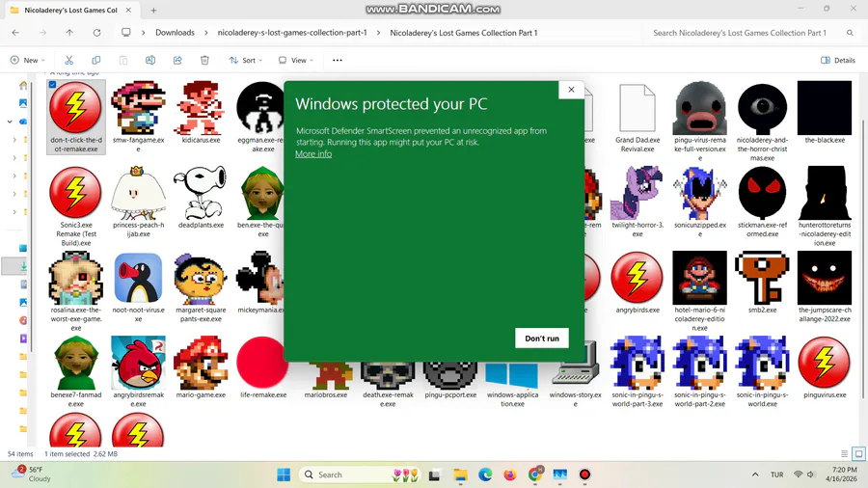Uncheck the don-t-click-the-dot-remake.exe selection checkbox

click(x=52, y=85)
